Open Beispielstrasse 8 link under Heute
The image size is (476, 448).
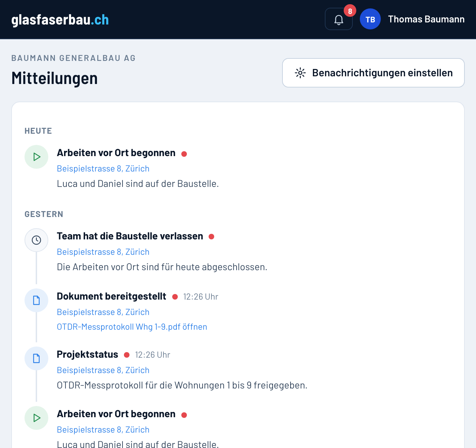(103, 169)
